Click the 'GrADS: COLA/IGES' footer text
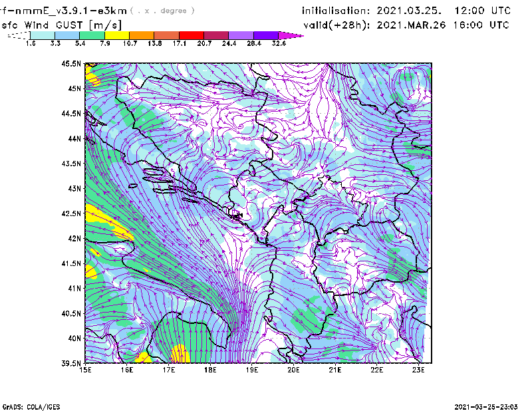The image size is (532, 411). [31, 407]
